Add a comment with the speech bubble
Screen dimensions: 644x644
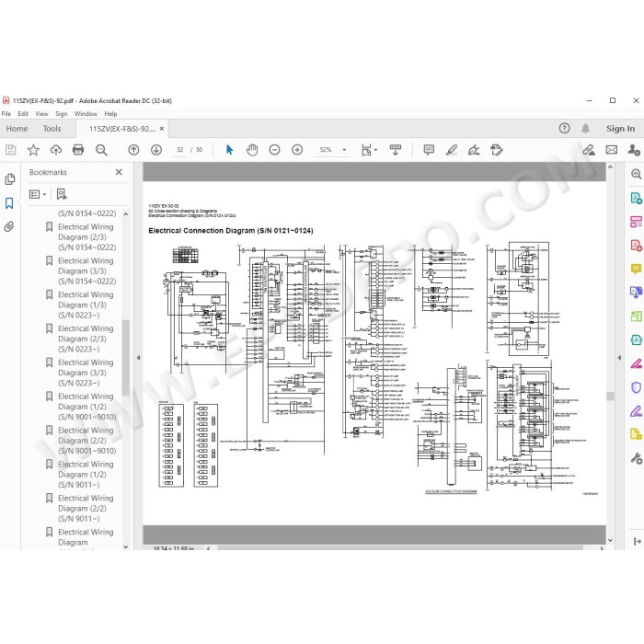[x=429, y=150]
